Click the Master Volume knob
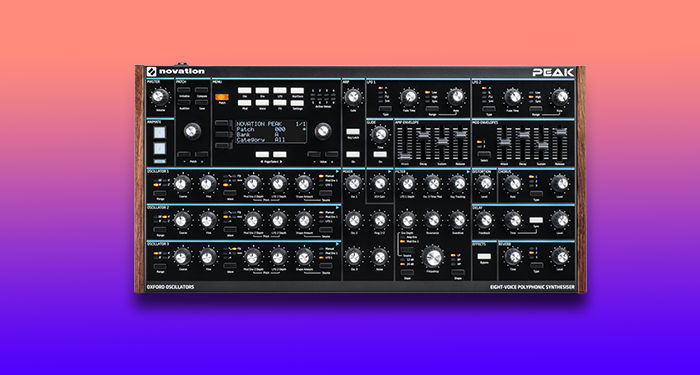This screenshot has width=700, height=375. [159, 96]
